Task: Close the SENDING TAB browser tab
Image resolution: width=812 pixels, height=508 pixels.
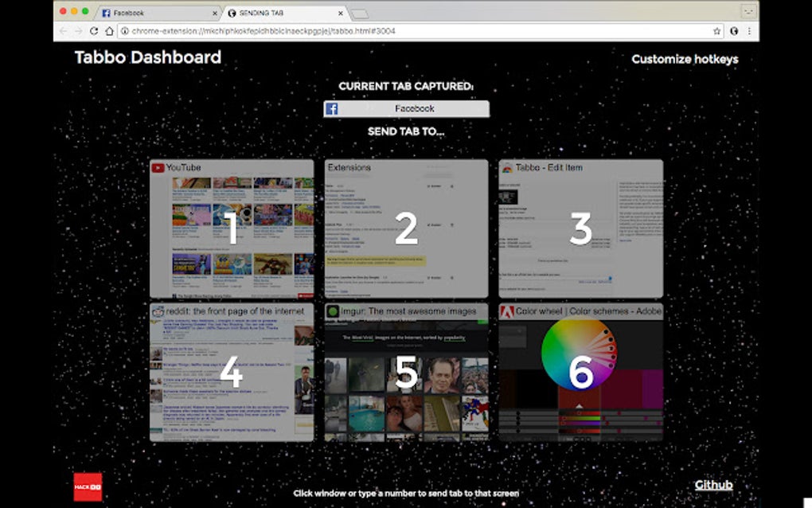Action: (340, 13)
